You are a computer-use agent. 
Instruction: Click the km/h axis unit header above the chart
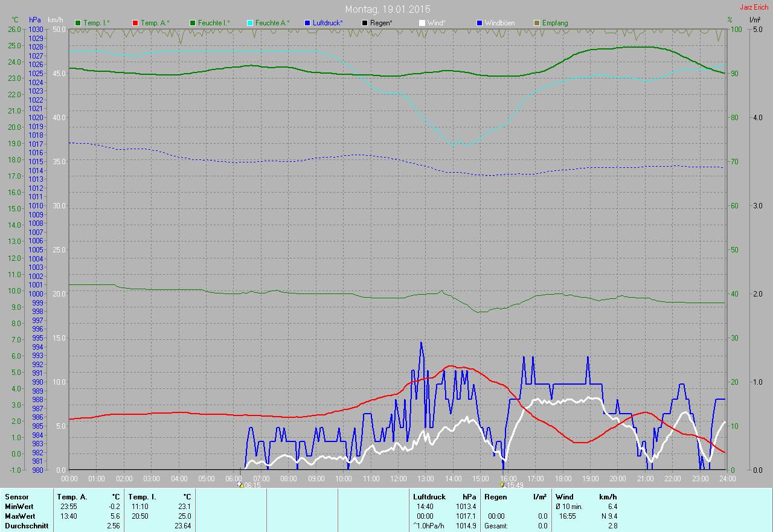click(x=56, y=20)
